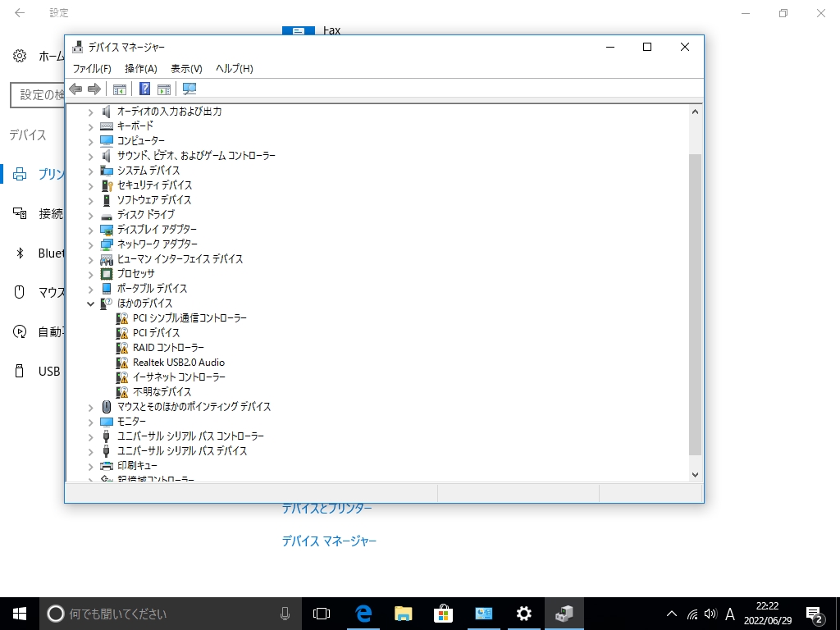Open the ヘルプ(H) menu

235,69
